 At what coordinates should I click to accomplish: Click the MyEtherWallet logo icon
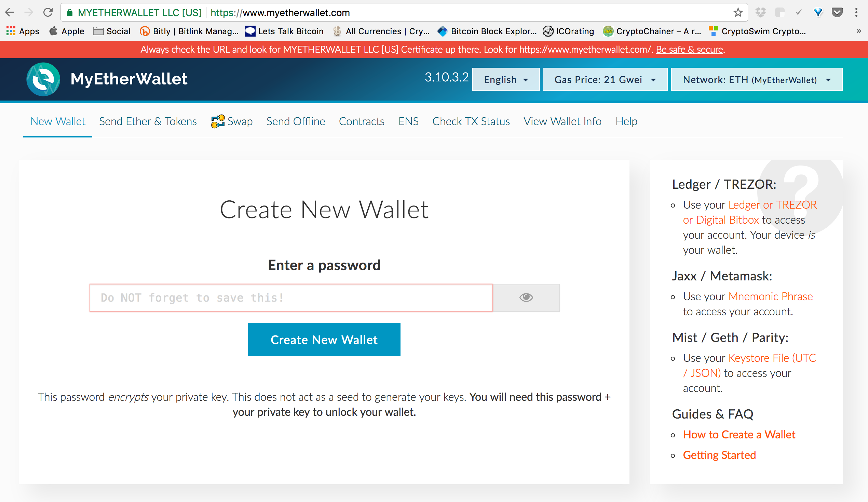(43, 79)
